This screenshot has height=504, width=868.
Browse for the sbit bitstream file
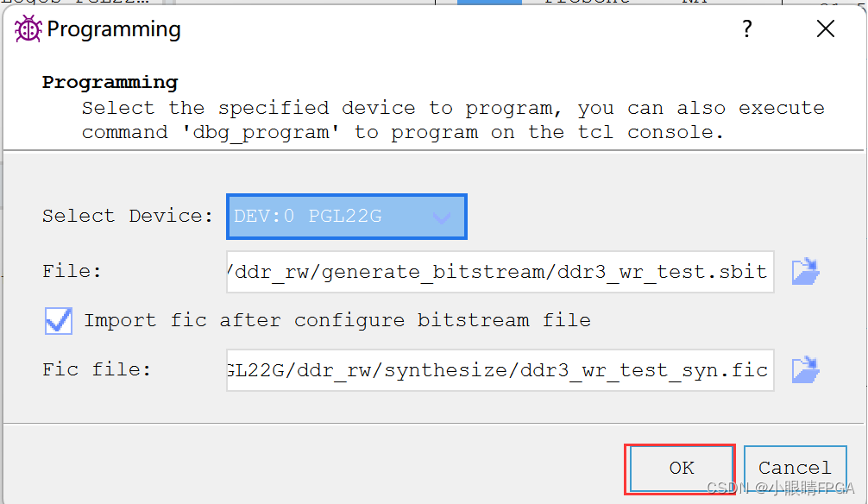[x=805, y=271]
